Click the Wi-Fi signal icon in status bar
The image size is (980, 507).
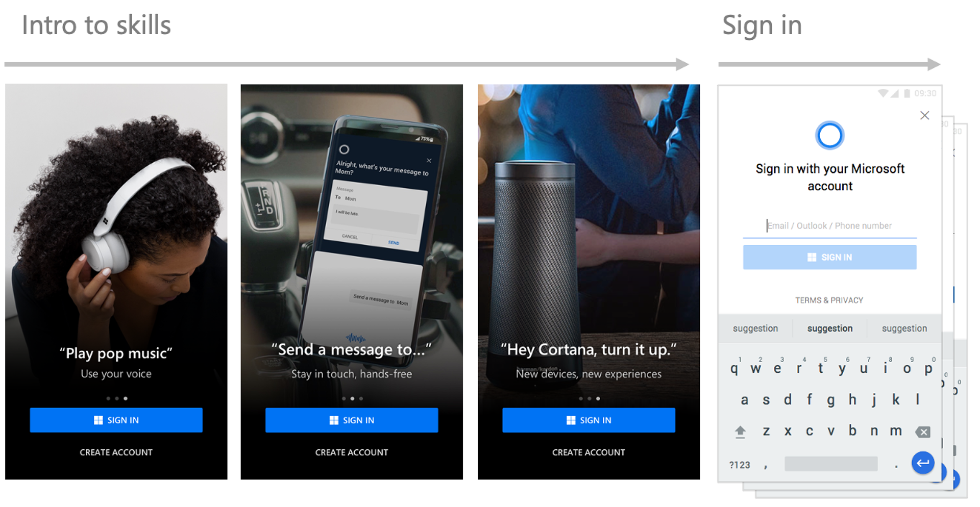pyautogui.click(x=883, y=93)
